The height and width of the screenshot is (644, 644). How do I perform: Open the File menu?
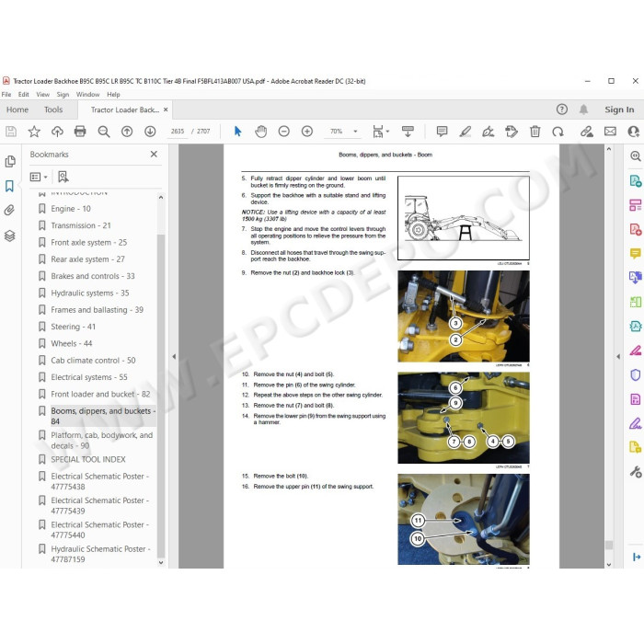coord(6,95)
